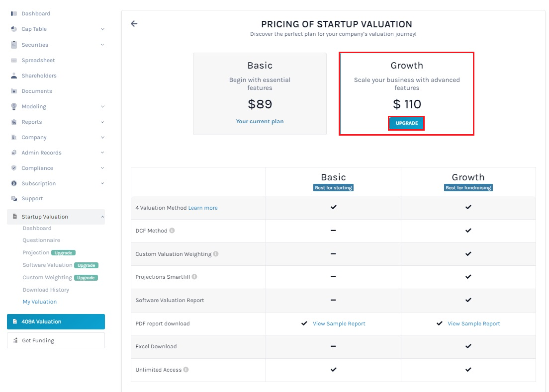Click the Get Funding chart icon
549x392 pixels.
point(15,340)
